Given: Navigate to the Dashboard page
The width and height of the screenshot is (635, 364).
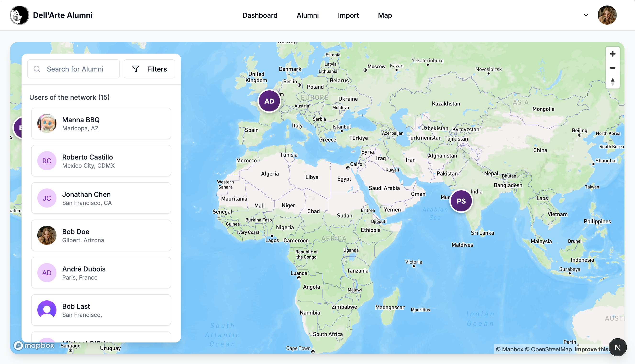Looking at the screenshot, I should coord(260,15).
